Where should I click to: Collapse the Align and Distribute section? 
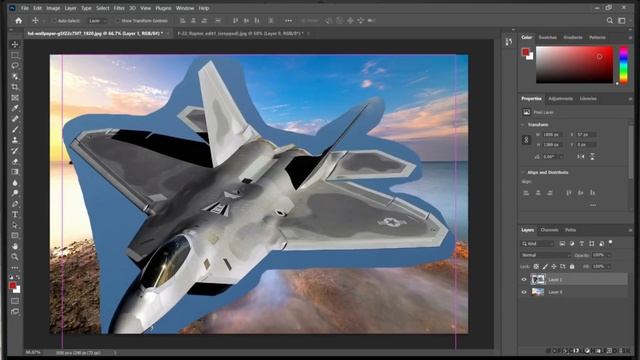tap(523, 172)
